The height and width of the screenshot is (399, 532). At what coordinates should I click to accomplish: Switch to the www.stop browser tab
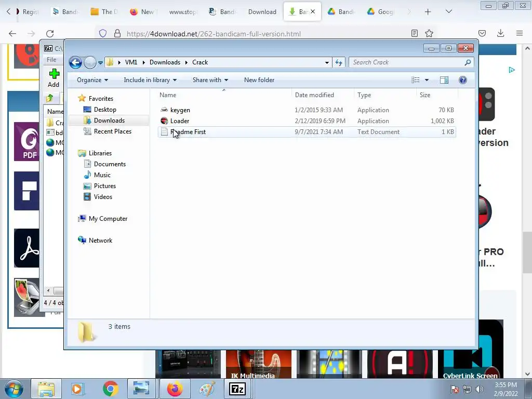pos(183,12)
